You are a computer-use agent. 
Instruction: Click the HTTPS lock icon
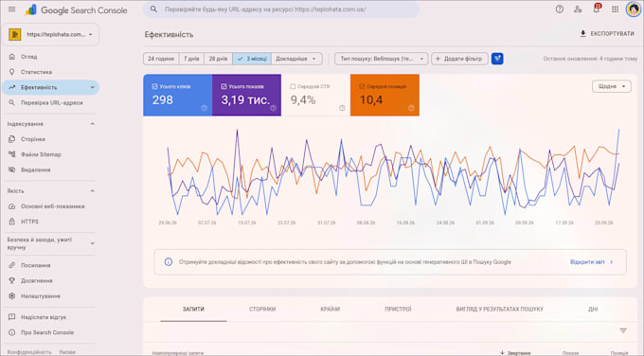pyautogui.click(x=12, y=222)
